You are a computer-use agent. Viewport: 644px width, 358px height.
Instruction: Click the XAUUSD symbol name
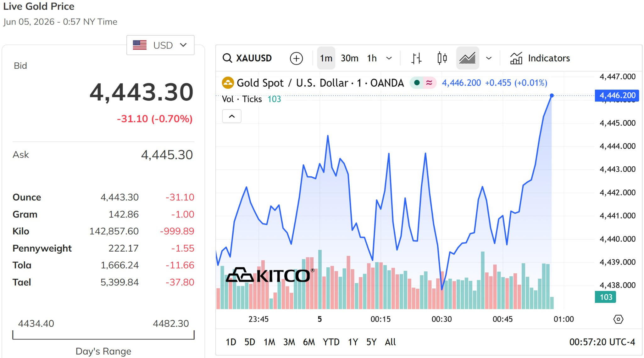click(x=254, y=58)
